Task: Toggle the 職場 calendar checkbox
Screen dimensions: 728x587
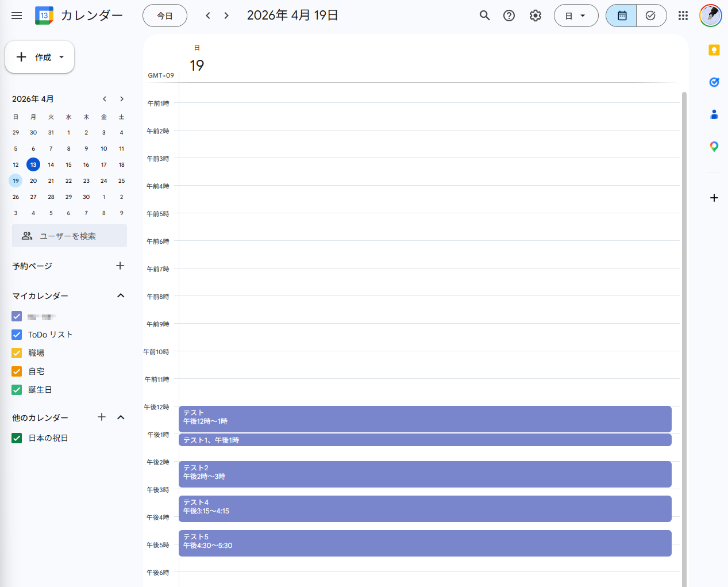Action: 17,353
